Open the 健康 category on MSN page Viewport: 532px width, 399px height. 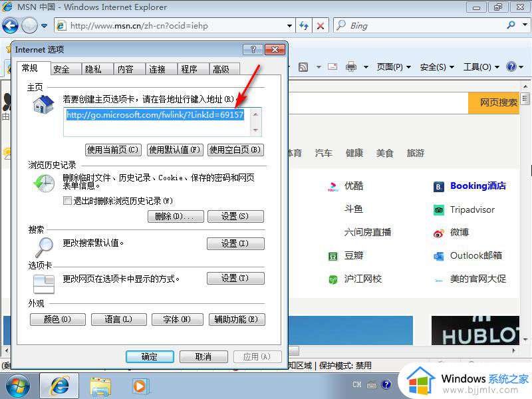coord(354,153)
